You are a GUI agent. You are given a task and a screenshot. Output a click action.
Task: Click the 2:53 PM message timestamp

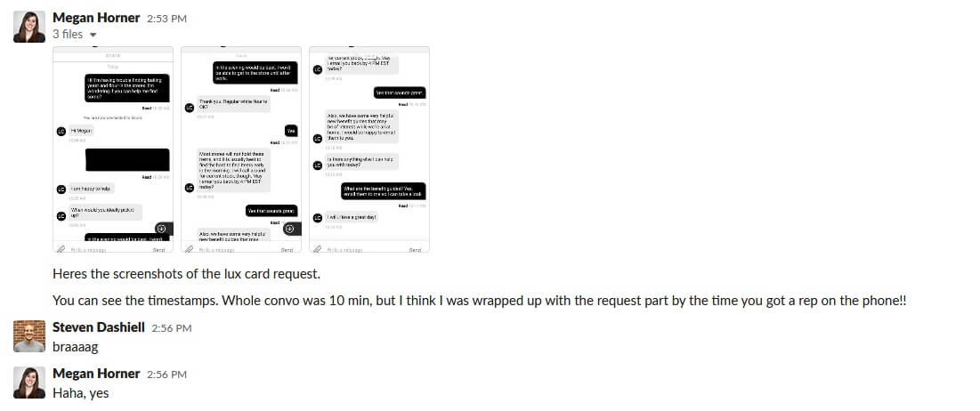point(166,19)
